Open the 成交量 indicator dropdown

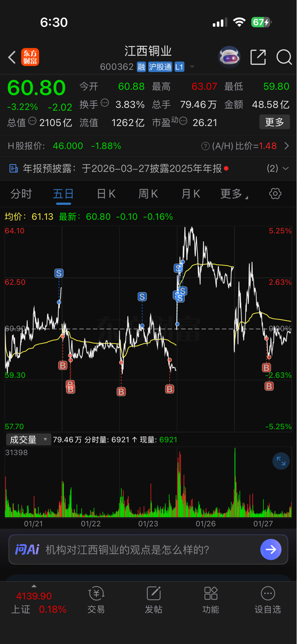click(28, 439)
